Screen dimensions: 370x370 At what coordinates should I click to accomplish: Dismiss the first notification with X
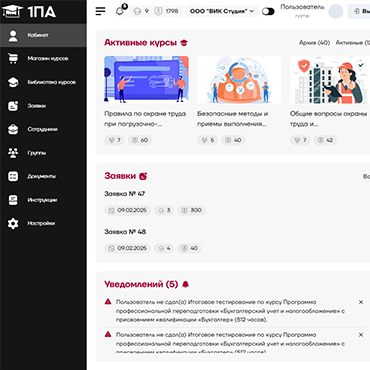[x=361, y=302]
